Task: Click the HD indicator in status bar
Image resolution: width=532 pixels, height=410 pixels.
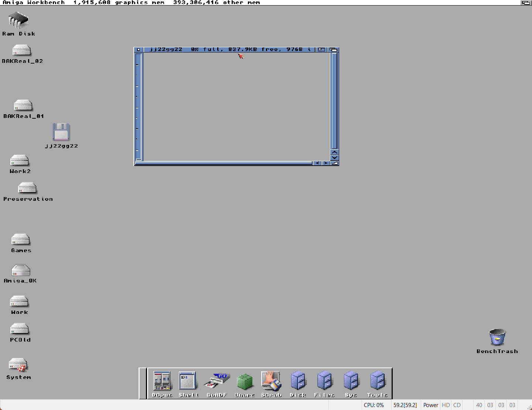Action: (446, 405)
